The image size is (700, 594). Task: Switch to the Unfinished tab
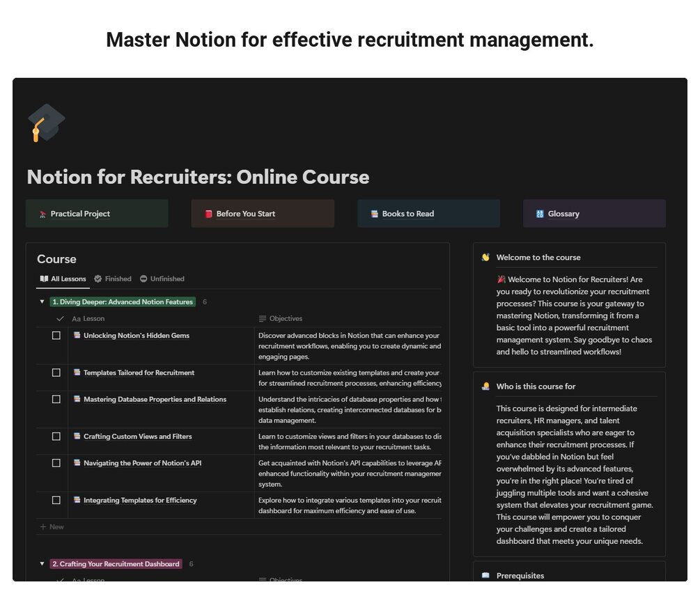pyautogui.click(x=162, y=279)
